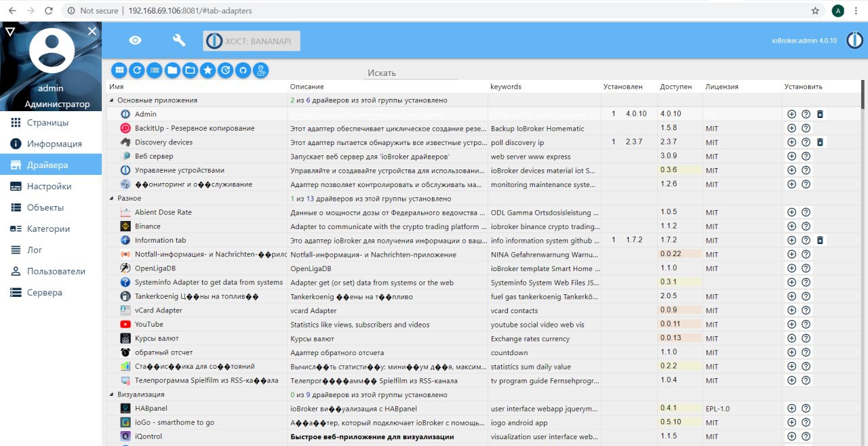
Task: Open the Страницы sidebar item
Action: click(51, 123)
